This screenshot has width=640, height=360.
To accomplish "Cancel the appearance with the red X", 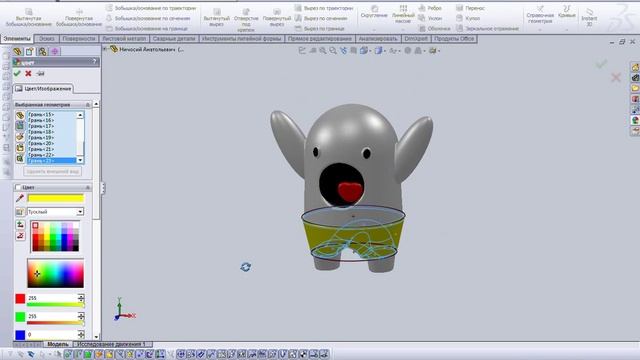I will [x=28, y=73].
